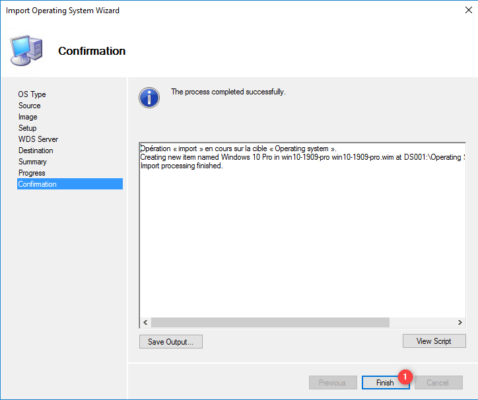
Task: Click the computer wizard header icon
Action: coord(27,50)
